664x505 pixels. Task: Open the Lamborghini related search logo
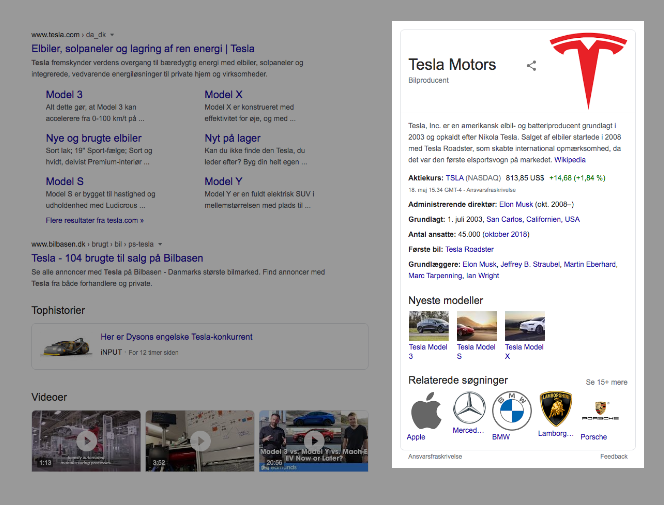pos(556,408)
